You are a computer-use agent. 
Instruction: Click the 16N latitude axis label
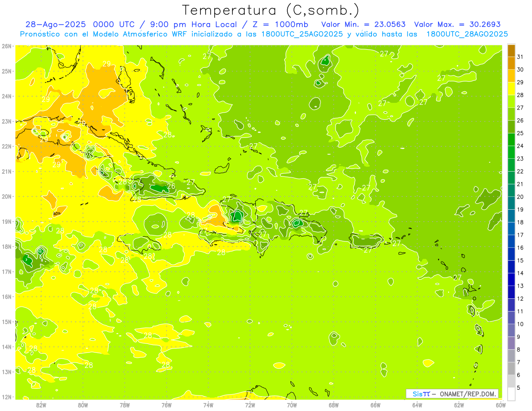(7, 297)
